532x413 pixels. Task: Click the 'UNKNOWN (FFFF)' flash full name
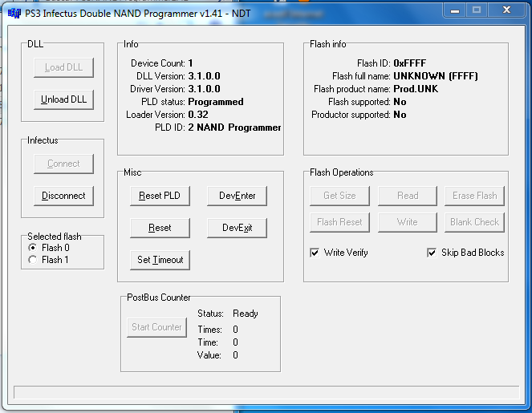(x=436, y=76)
